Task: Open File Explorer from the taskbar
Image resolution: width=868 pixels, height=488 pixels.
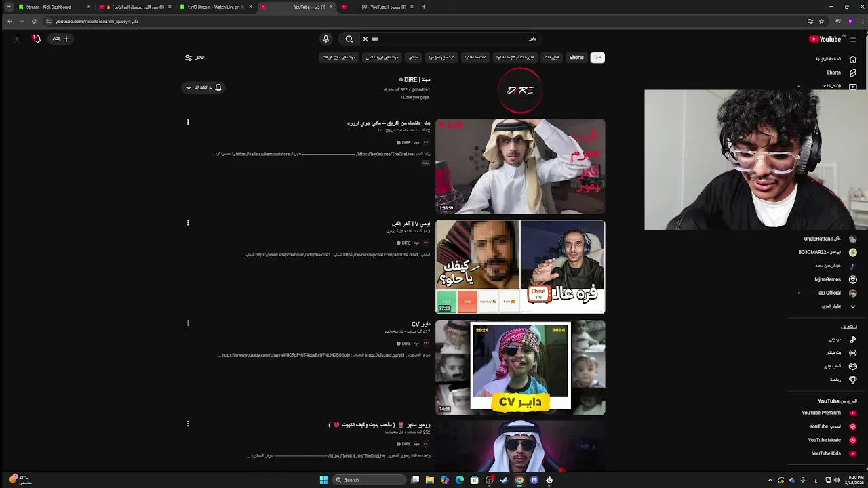Action: pos(430,480)
